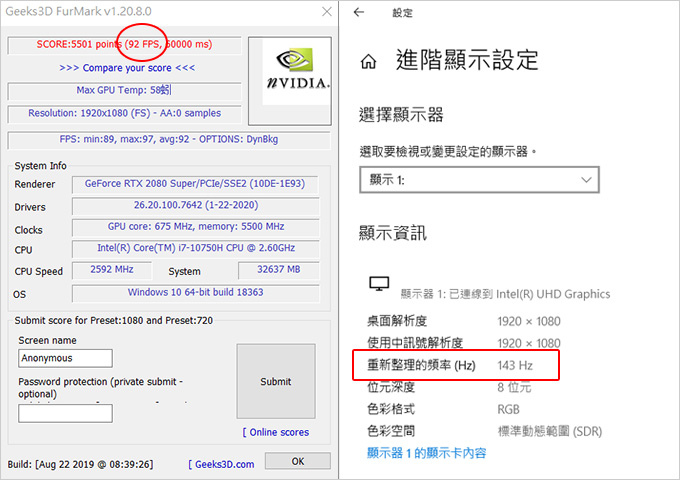
Task: Click the RGB color format value
Action: (508, 409)
